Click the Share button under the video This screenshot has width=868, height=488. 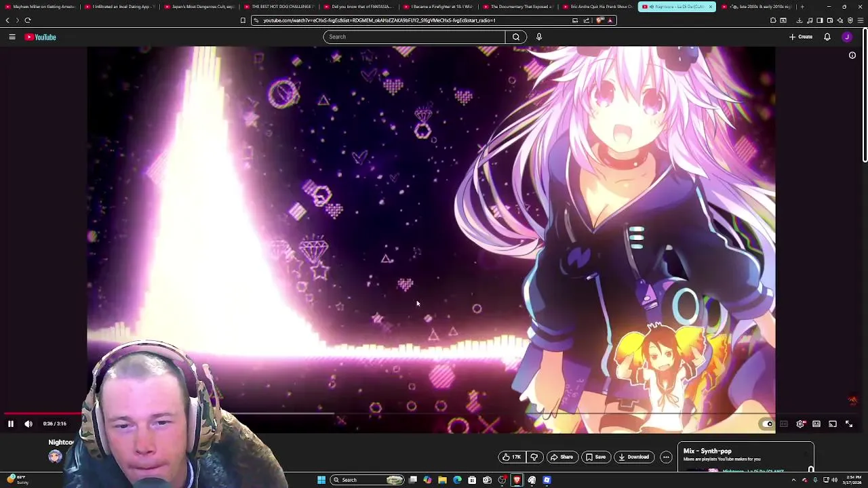click(x=561, y=457)
